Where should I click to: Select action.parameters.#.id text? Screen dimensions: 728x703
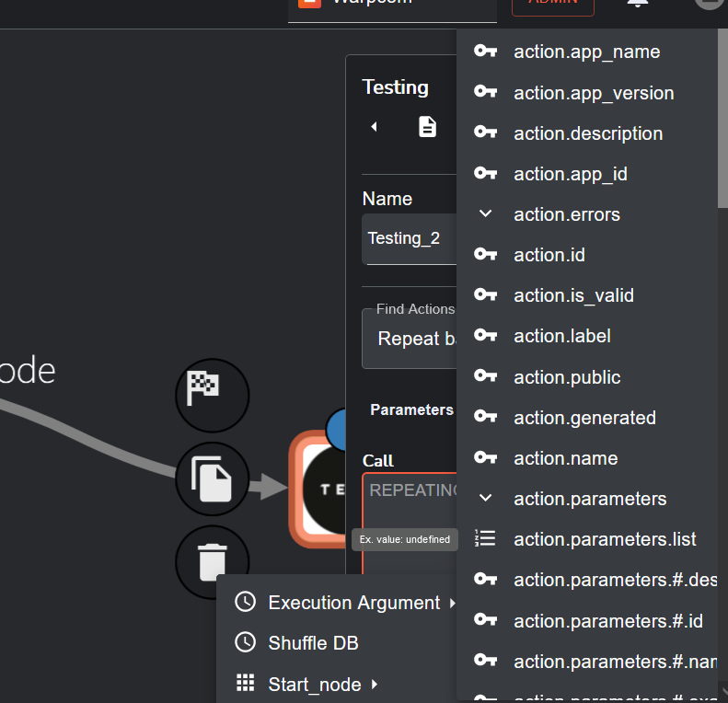(x=607, y=621)
